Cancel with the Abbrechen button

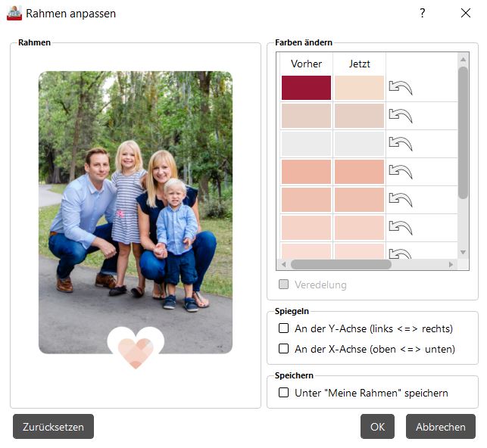440,426
